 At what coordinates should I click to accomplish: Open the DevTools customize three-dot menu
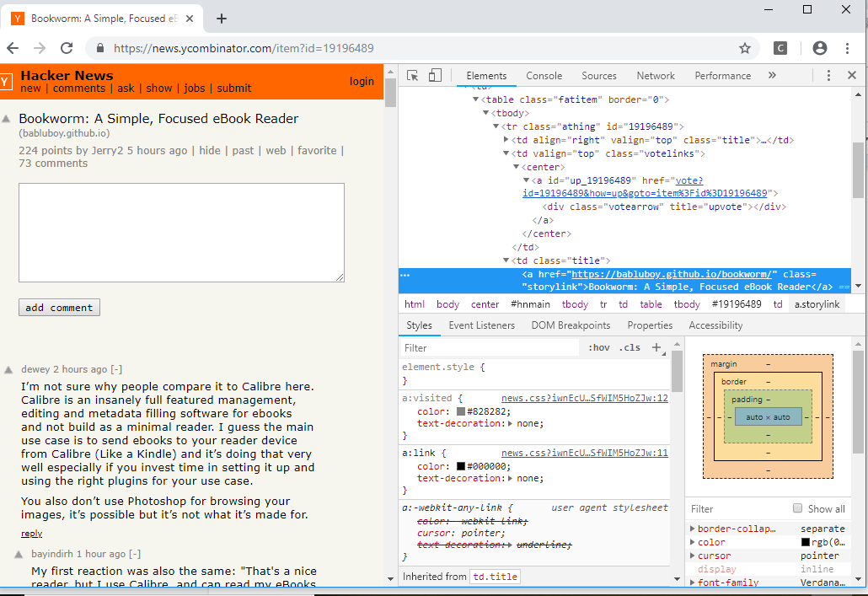point(828,75)
